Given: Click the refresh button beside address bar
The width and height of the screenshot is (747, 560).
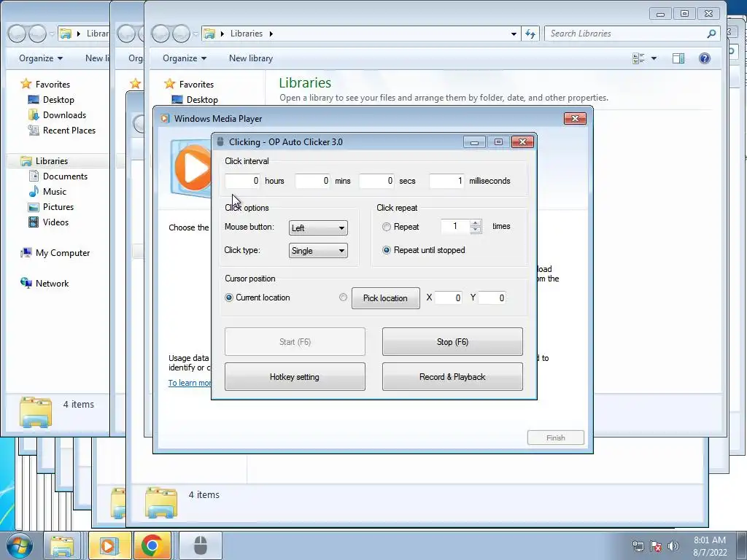Looking at the screenshot, I should click(x=530, y=34).
